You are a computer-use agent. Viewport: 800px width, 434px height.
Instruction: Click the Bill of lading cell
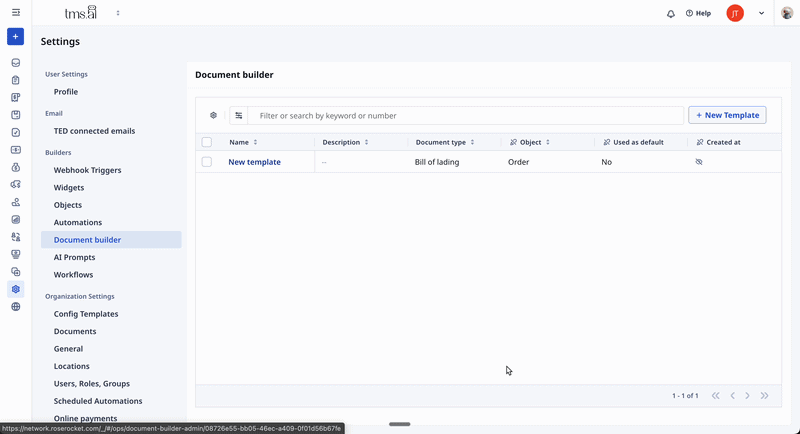click(437, 162)
